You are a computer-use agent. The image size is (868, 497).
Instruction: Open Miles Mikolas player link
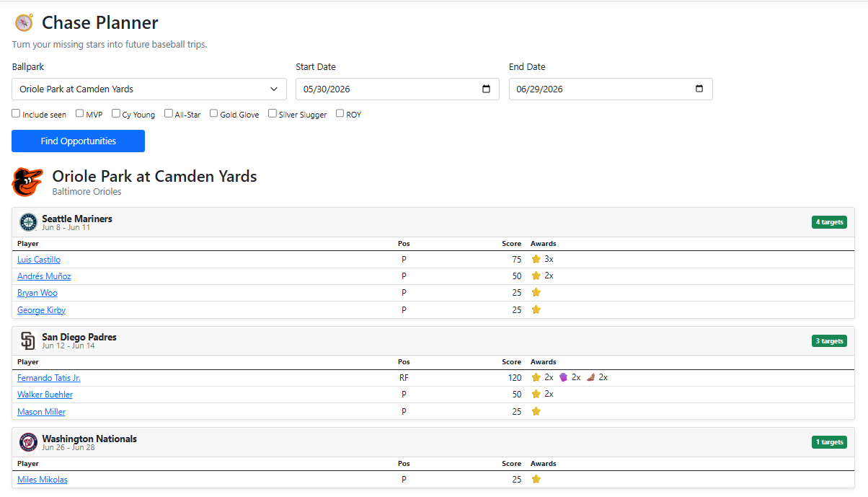tap(43, 480)
